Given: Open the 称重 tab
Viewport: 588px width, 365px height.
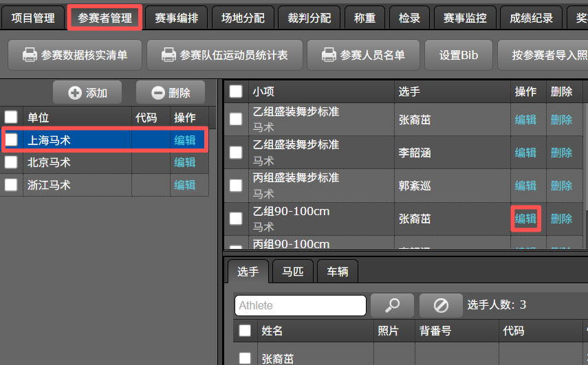Looking at the screenshot, I should [364, 19].
